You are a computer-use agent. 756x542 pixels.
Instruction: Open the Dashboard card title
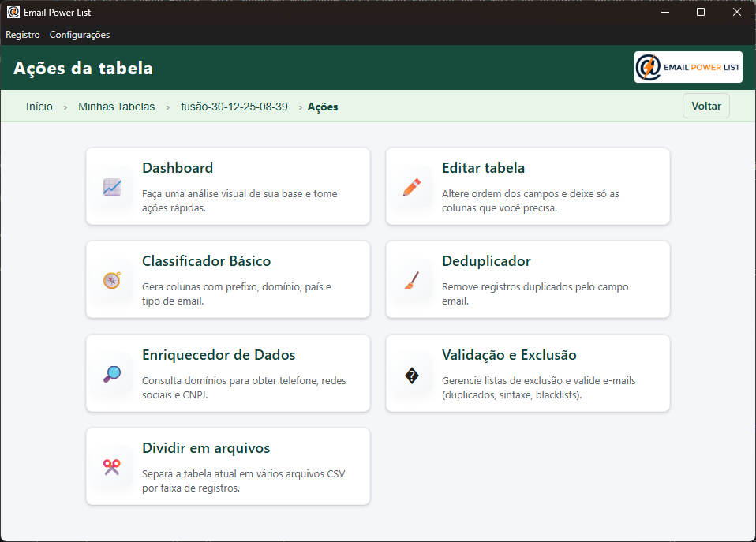point(178,168)
